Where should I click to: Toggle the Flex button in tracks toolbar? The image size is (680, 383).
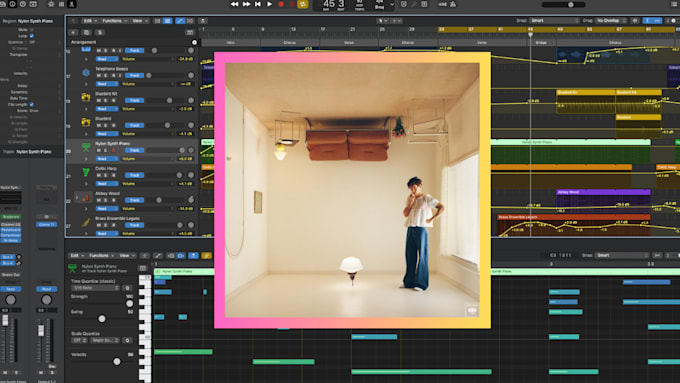click(x=191, y=21)
